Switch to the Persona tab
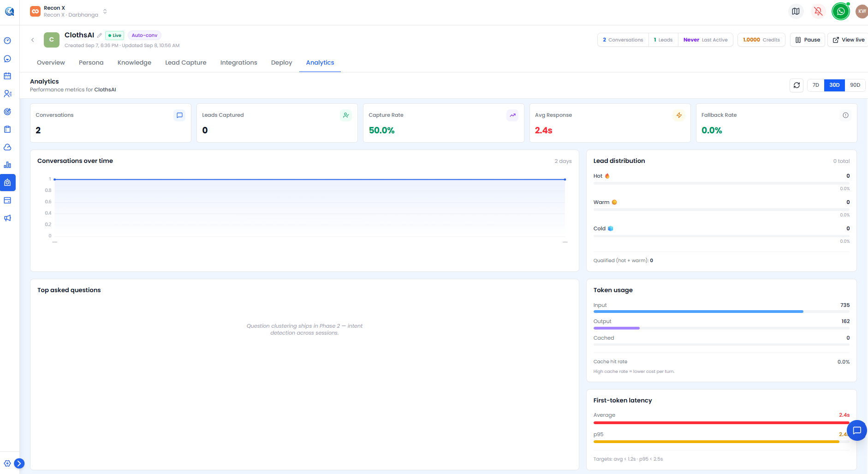Image resolution: width=868 pixels, height=474 pixels. pos(91,63)
